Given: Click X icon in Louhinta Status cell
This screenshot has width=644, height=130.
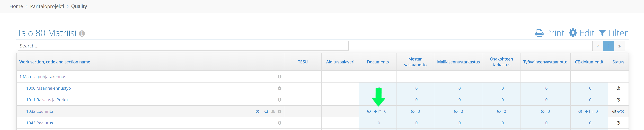Looking at the screenshot, I should pyautogui.click(x=623, y=111).
